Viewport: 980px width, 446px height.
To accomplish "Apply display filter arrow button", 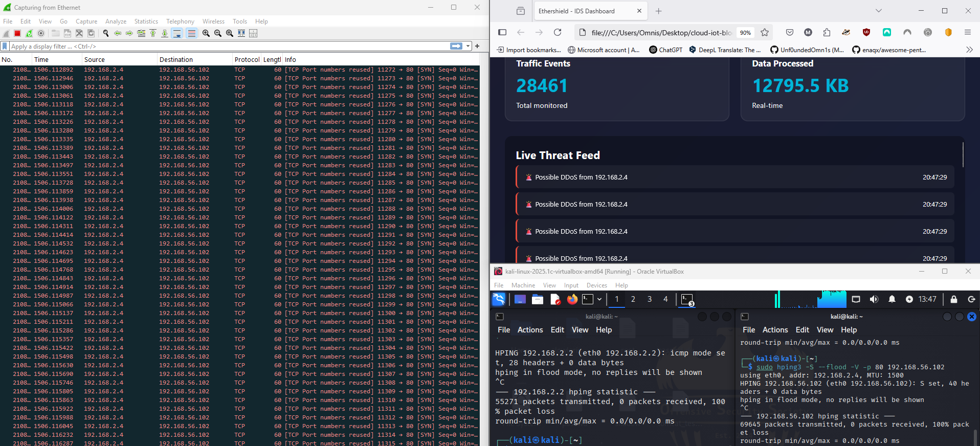I will point(456,46).
